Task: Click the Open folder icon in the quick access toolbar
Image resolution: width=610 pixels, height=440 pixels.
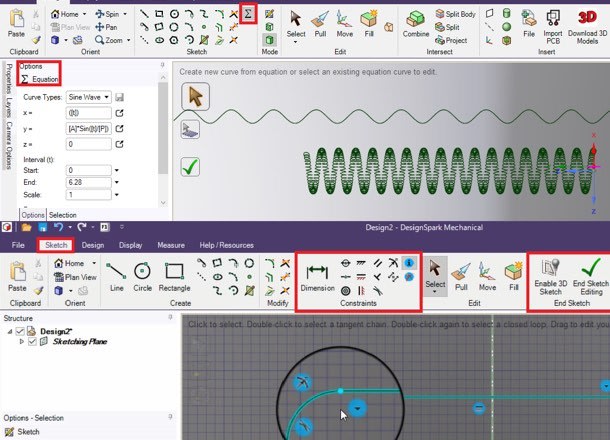Action: pos(26,227)
